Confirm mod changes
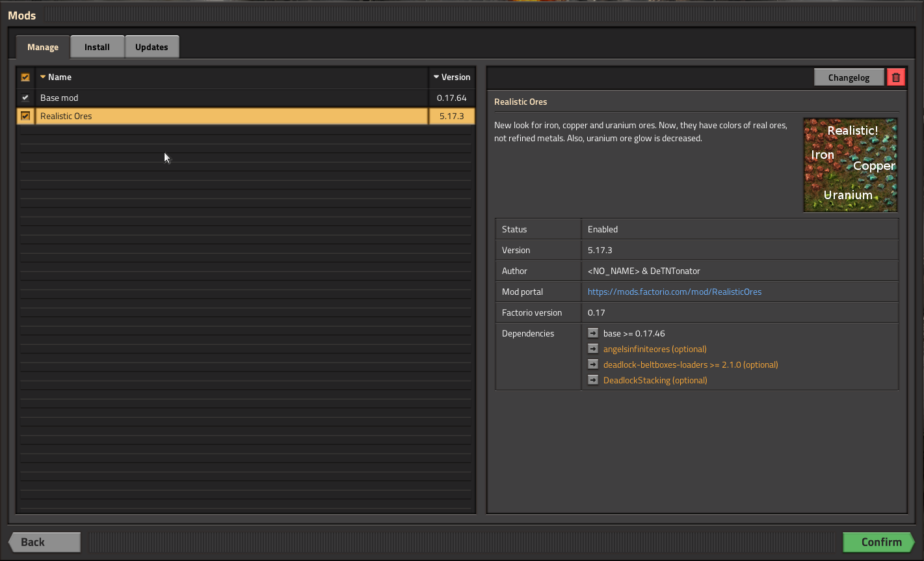 (878, 542)
